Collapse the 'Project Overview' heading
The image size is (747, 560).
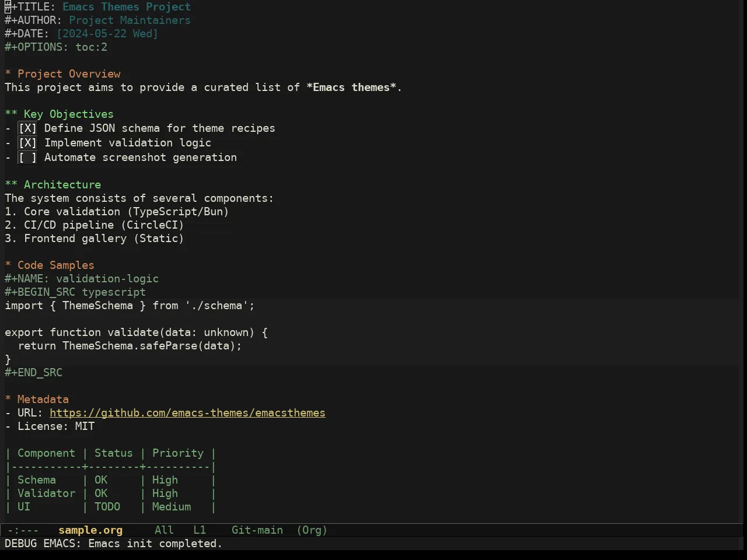coord(62,74)
